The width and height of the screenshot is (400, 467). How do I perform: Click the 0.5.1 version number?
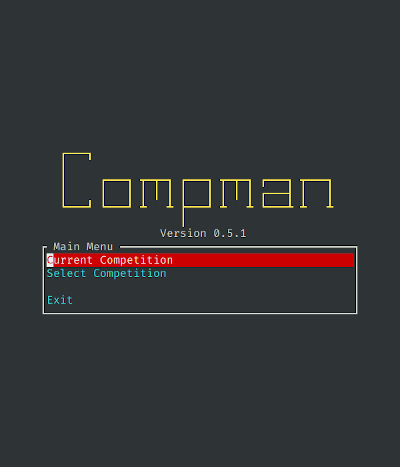(230, 233)
